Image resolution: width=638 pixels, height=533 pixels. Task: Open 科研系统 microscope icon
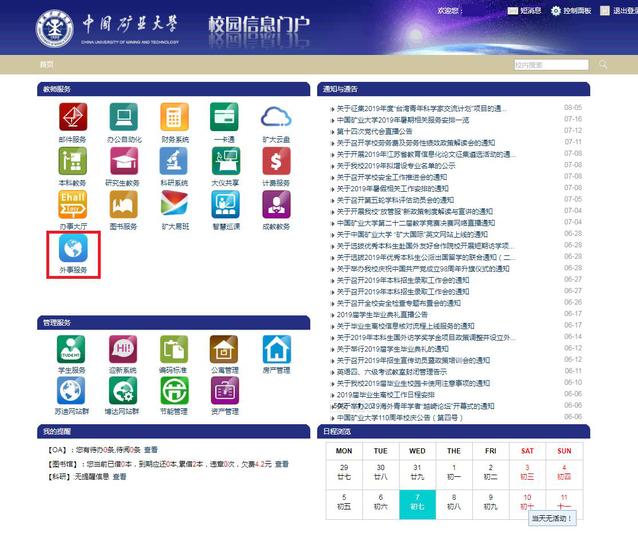tap(174, 162)
